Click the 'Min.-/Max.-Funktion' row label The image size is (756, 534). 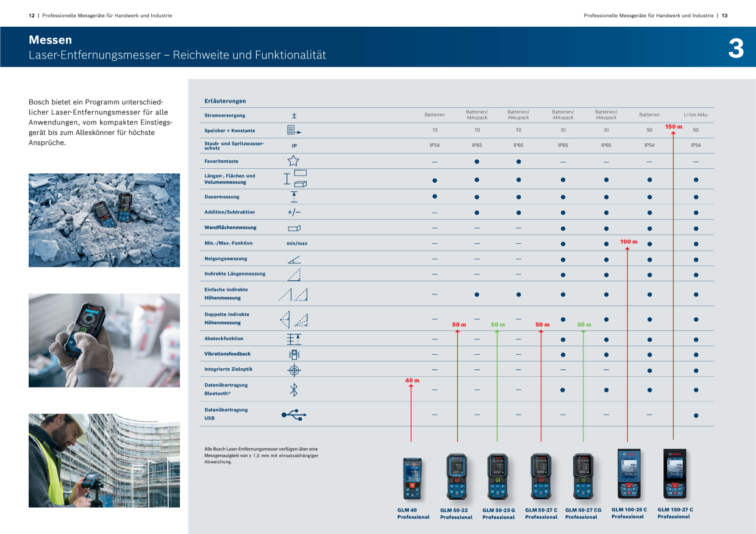coord(228,243)
